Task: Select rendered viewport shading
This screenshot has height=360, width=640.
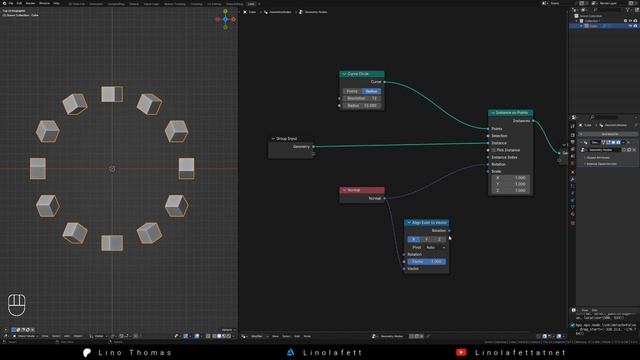Action: pos(229,336)
